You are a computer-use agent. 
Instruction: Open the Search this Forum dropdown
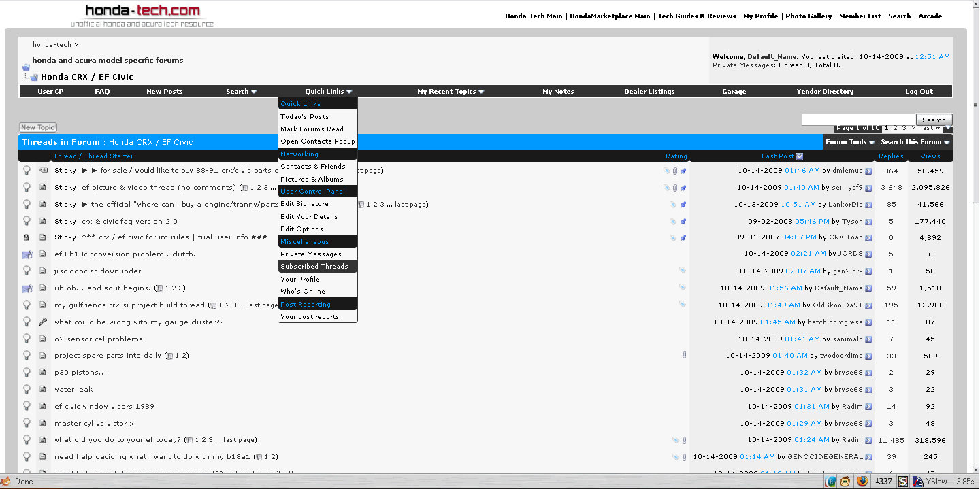[915, 142]
